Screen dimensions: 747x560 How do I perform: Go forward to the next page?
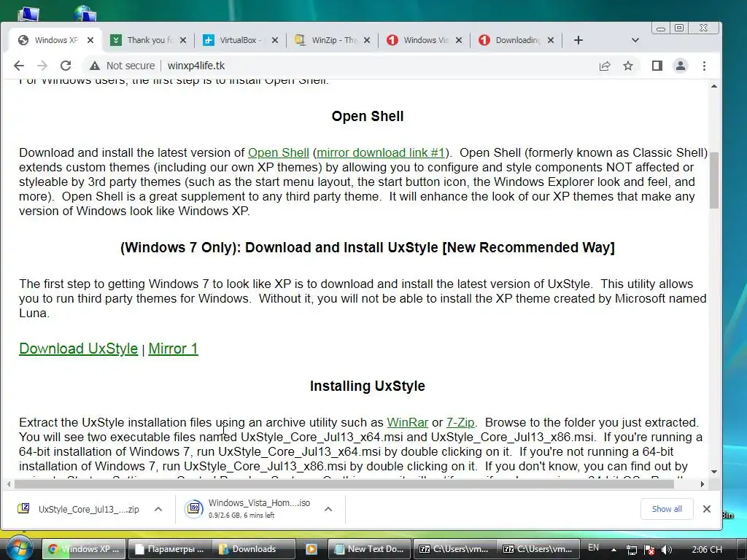42,66
